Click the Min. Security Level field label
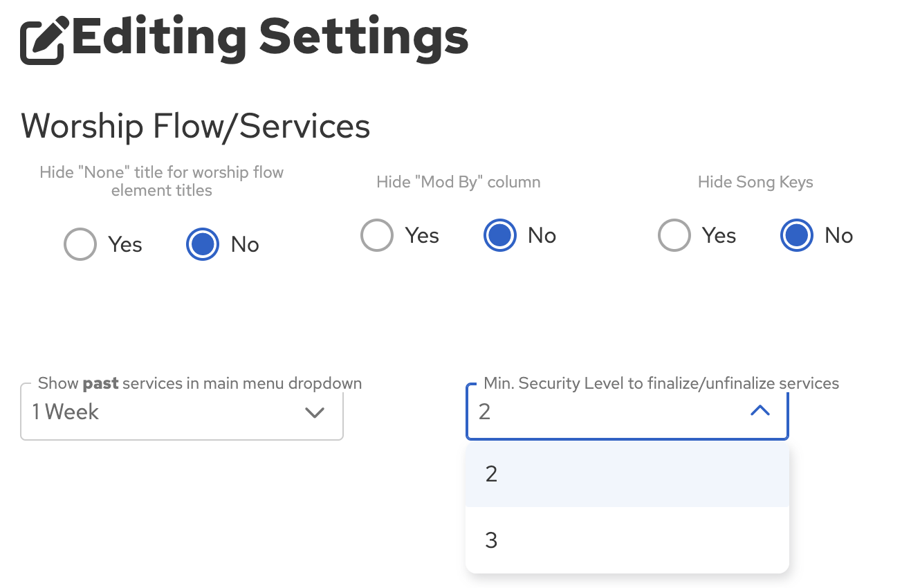The height and width of the screenshot is (588, 920). tap(661, 383)
